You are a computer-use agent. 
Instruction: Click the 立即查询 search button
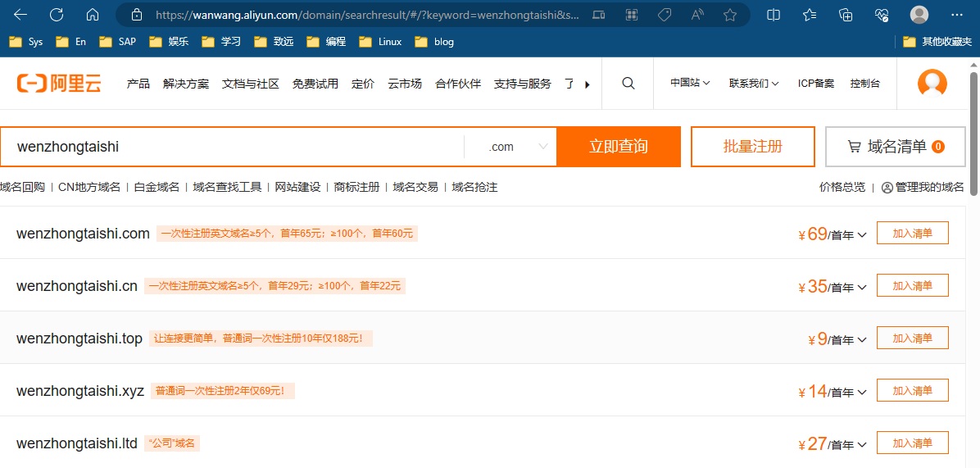[618, 147]
